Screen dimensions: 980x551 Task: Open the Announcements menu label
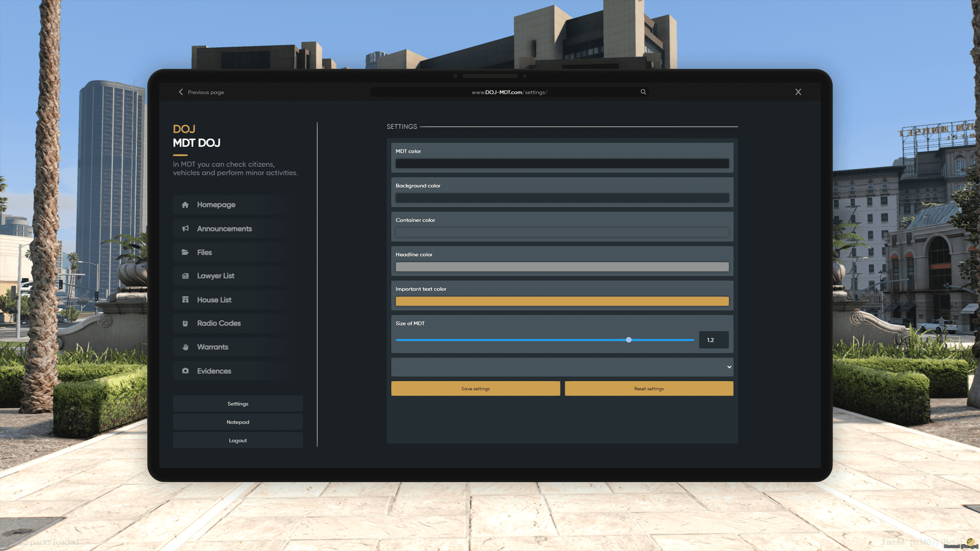click(x=224, y=228)
